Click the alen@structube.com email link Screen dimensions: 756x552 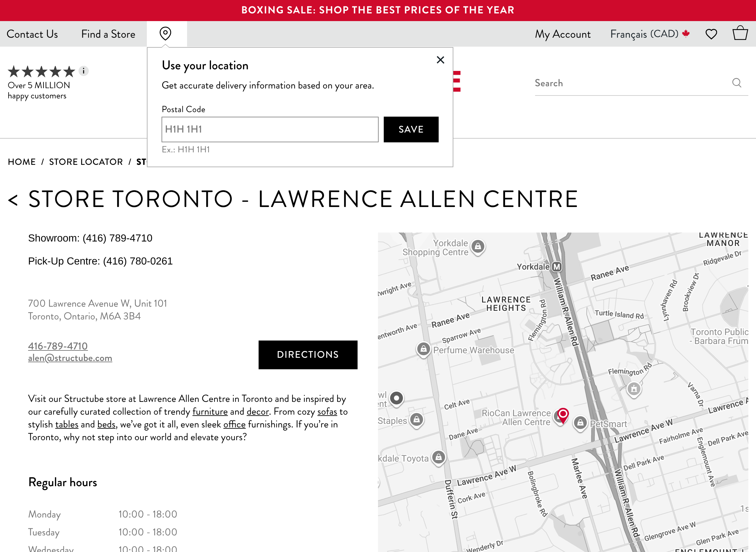coord(70,358)
